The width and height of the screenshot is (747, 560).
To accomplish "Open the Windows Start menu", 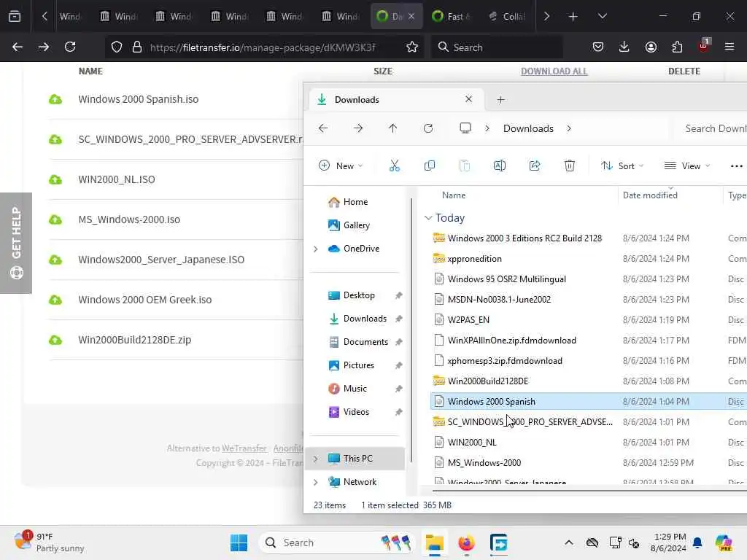I will [239, 542].
